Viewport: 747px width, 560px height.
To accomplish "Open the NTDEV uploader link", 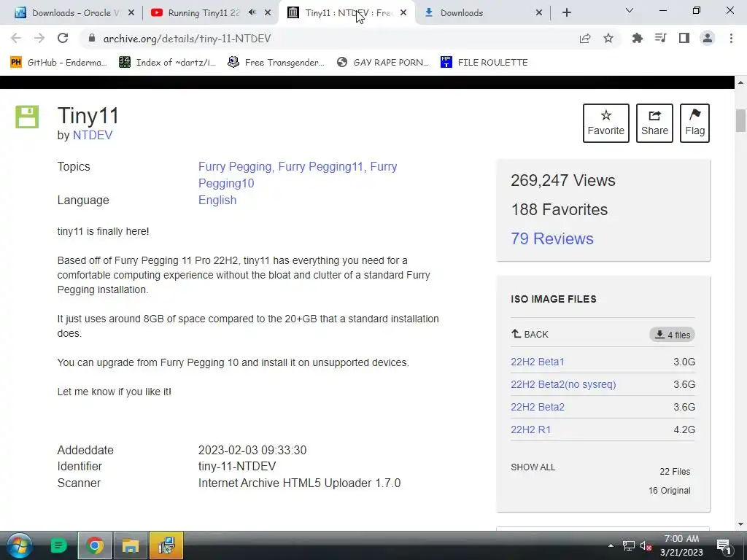I will tap(93, 135).
